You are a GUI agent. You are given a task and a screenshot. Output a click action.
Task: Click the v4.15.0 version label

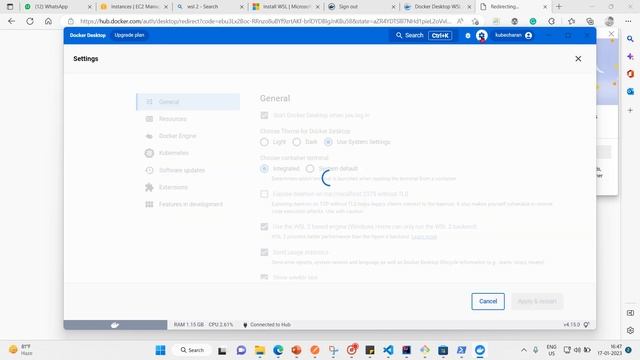(571, 325)
